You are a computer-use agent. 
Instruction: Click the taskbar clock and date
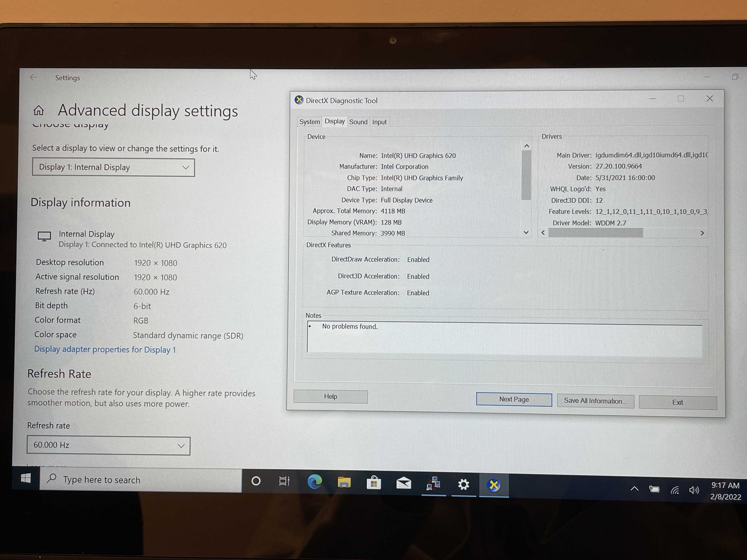[725, 491]
